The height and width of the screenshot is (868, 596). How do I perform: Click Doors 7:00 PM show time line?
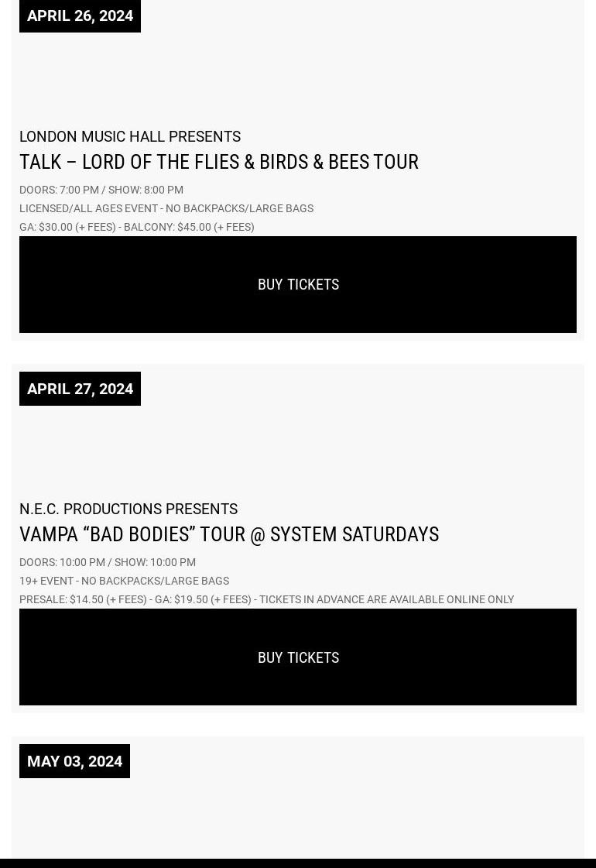[101, 190]
